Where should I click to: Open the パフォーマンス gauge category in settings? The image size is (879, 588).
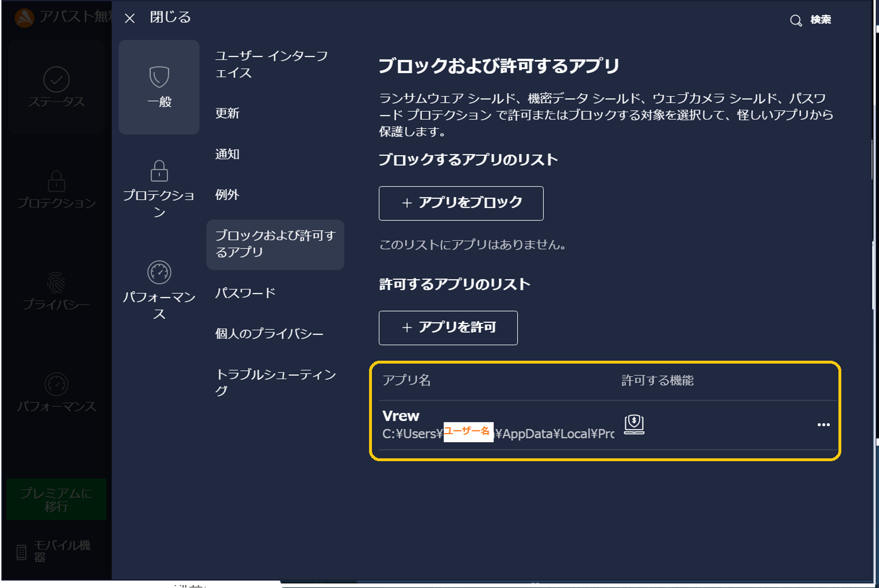pos(159,290)
